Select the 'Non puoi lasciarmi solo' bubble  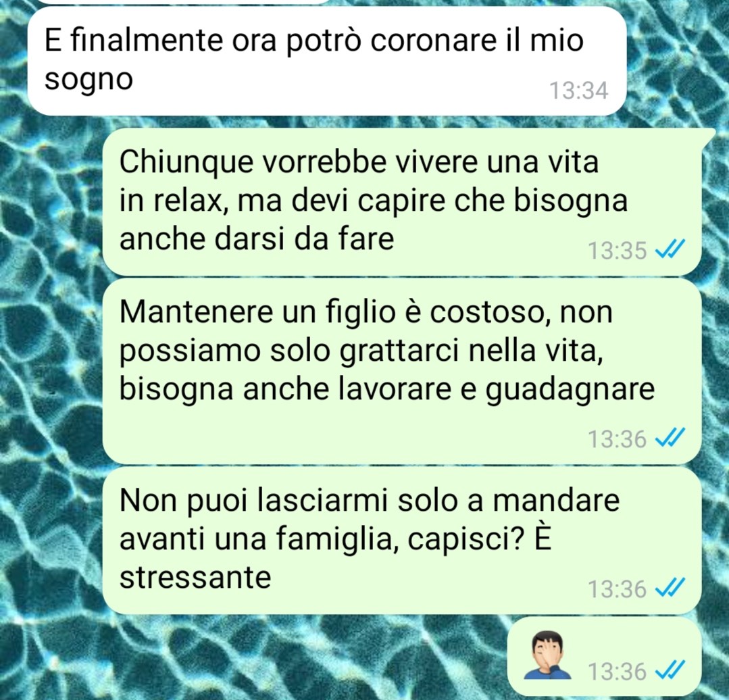402,540
